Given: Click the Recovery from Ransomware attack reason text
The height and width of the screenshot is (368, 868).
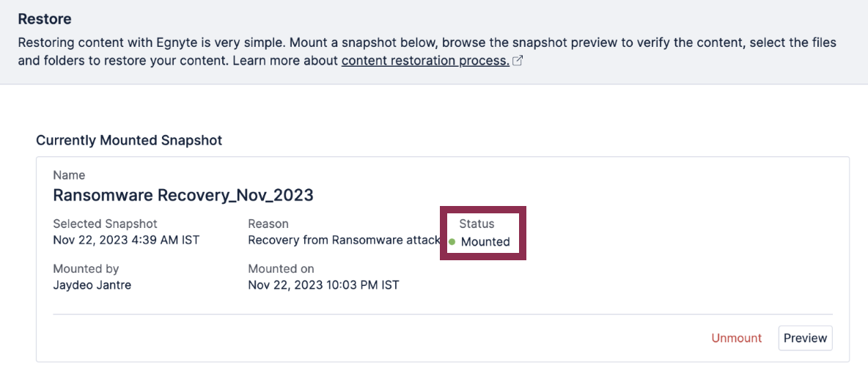Looking at the screenshot, I should click(344, 240).
